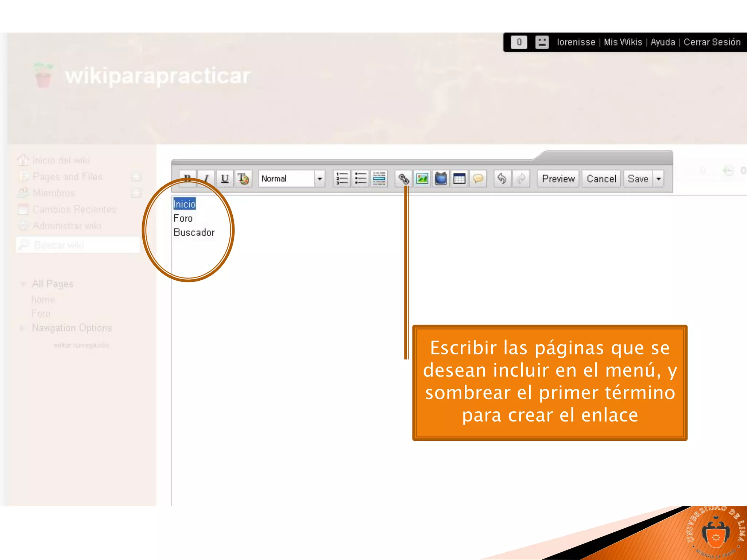This screenshot has height=560, width=747.
Task: Click the insert image icon
Action: click(422, 179)
